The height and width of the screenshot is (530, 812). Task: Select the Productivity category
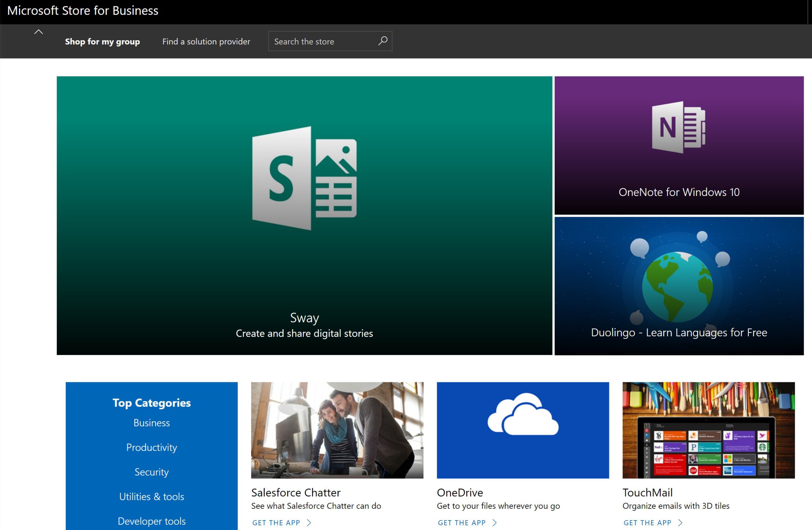point(152,448)
